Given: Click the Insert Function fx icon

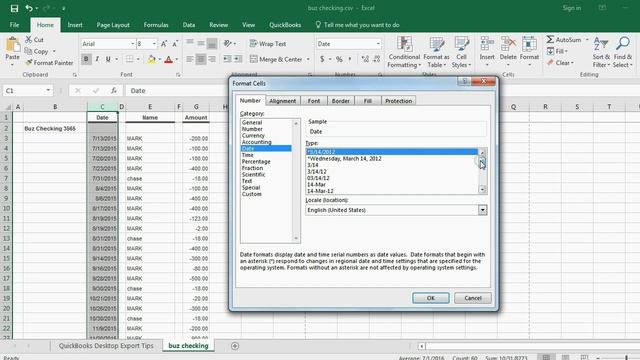Looking at the screenshot, I should coord(113,91).
